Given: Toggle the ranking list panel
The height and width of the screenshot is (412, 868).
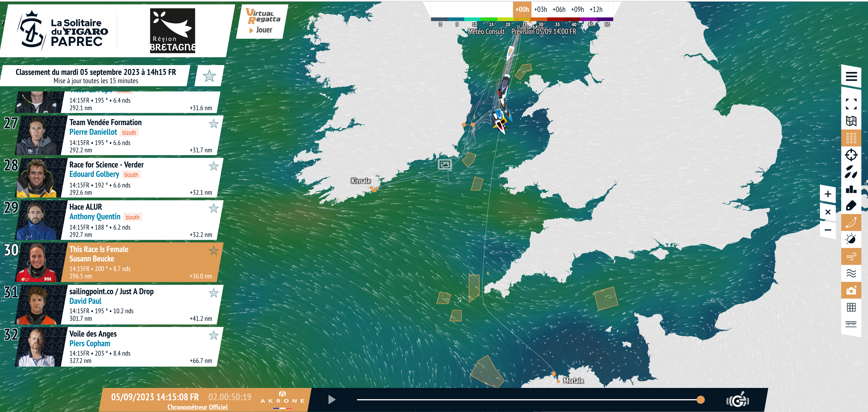Looking at the screenshot, I should click(851, 138).
